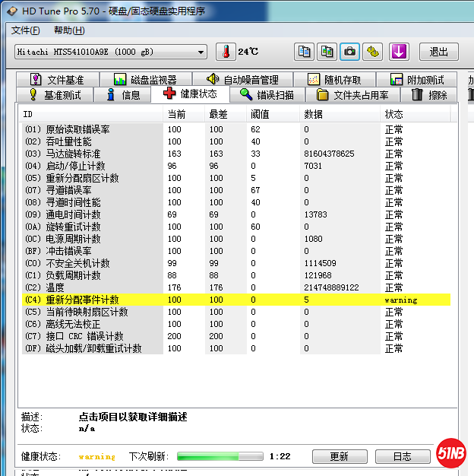
Task: Click the 日志 button
Action: 402,456
